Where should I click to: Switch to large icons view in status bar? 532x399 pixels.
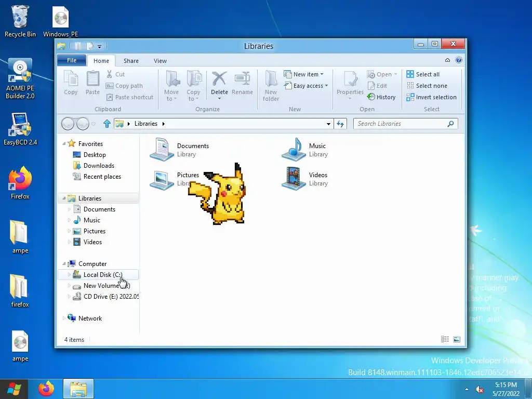457,339
